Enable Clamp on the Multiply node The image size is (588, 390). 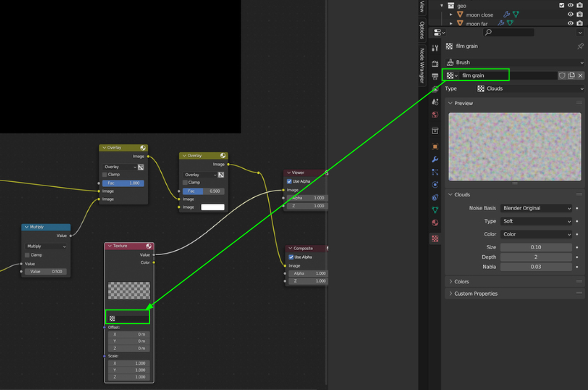point(27,255)
